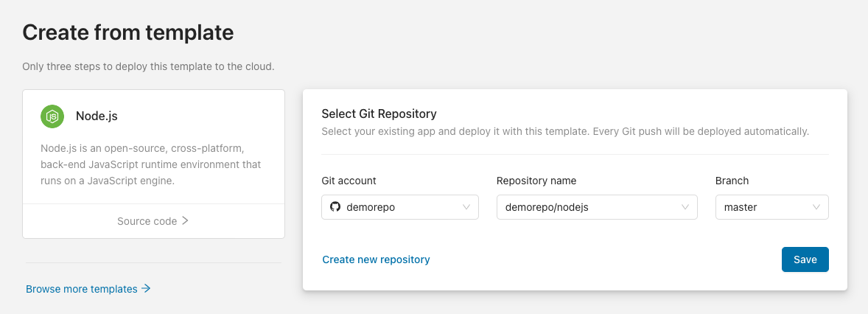Open the Branch dropdown set to master

(x=771, y=207)
